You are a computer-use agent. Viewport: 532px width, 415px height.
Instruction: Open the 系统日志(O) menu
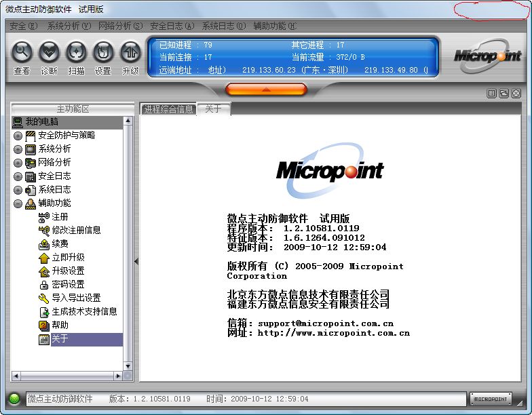tap(224, 26)
